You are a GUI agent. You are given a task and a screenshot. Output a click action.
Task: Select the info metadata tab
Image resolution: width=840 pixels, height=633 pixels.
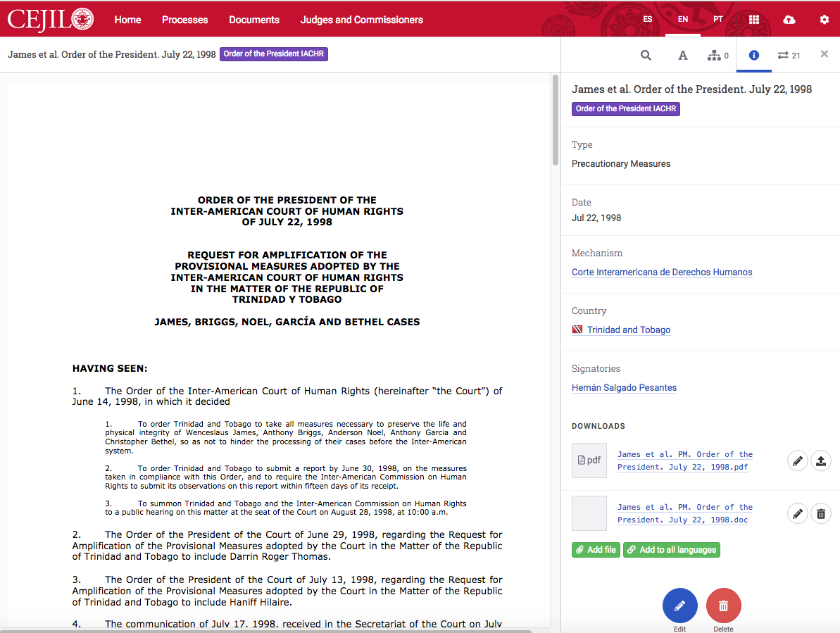tap(754, 55)
